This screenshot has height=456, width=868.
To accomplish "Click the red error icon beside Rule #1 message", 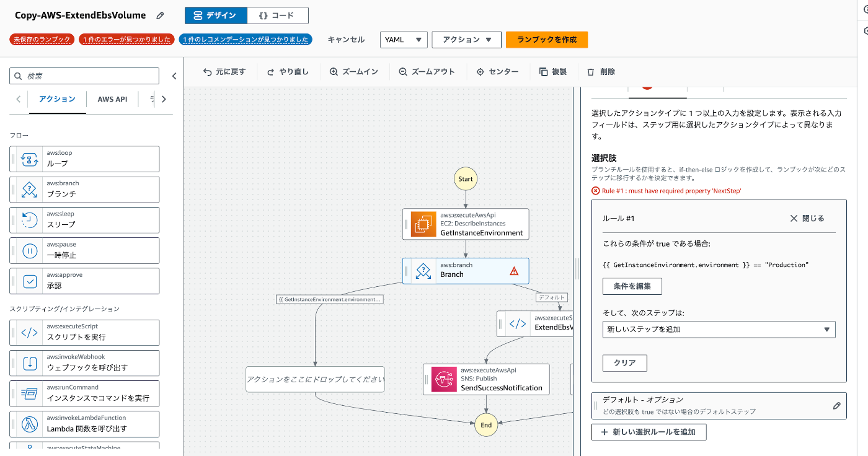I will coord(596,191).
